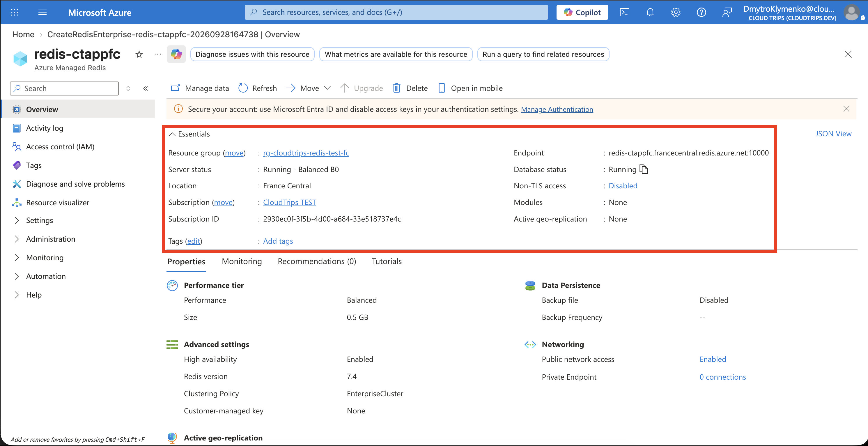Viewport: 868px width, 446px height.
Task: Open the Azure portal apps grid icon
Action: point(15,13)
